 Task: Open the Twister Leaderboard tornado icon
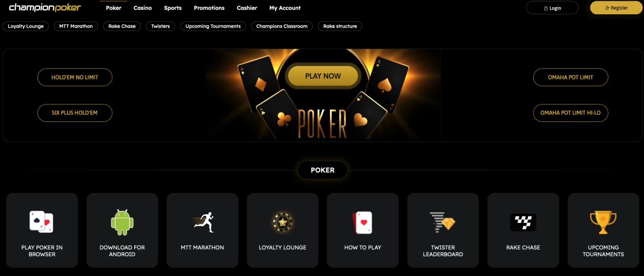[443, 222]
